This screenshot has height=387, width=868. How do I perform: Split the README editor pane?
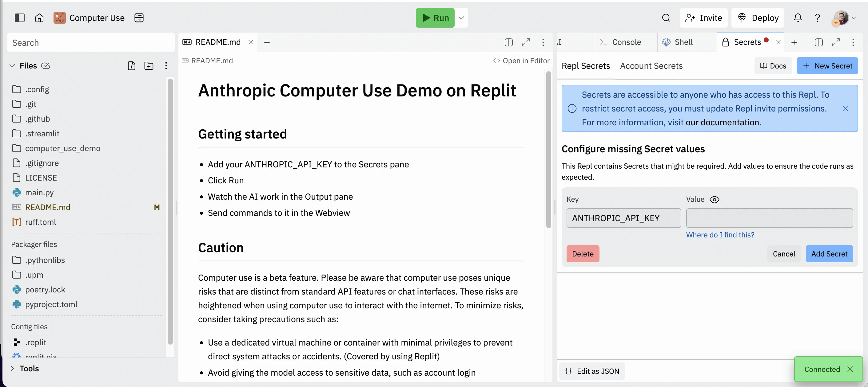pos(508,42)
